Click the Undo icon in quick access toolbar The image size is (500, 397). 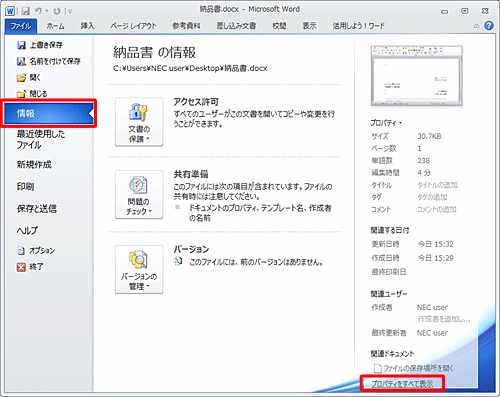click(x=38, y=11)
